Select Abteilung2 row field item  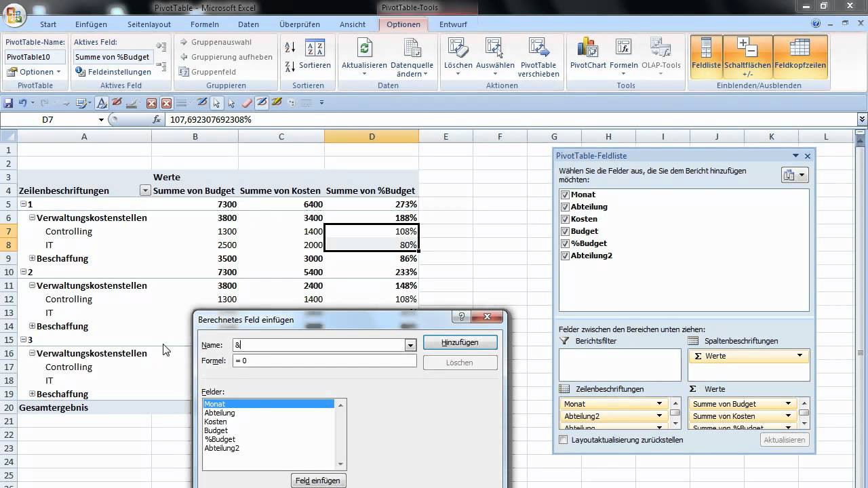pyautogui.click(x=612, y=416)
